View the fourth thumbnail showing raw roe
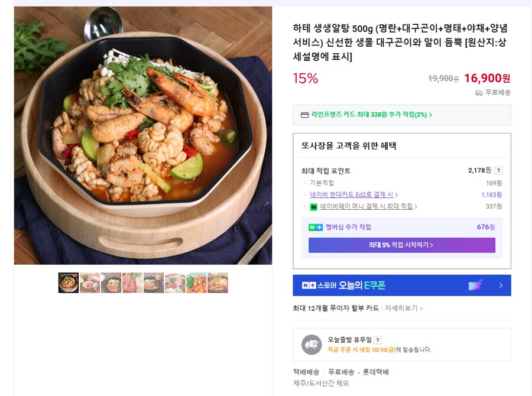The height and width of the screenshot is (396, 532). pos(132,283)
